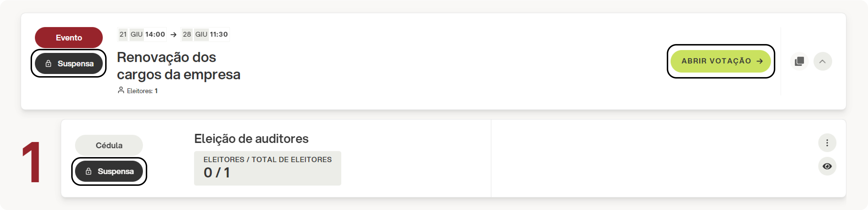Click the ELEITORES / TOTAL DE ELEITORES counter box

[267, 168]
